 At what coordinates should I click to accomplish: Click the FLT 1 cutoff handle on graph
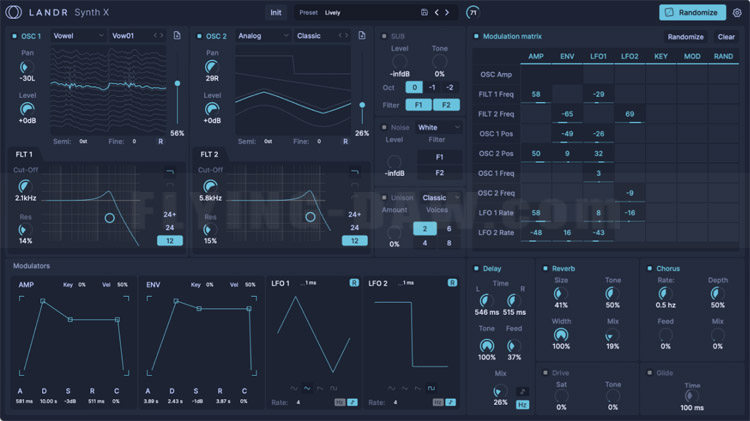pyautogui.click(x=110, y=218)
